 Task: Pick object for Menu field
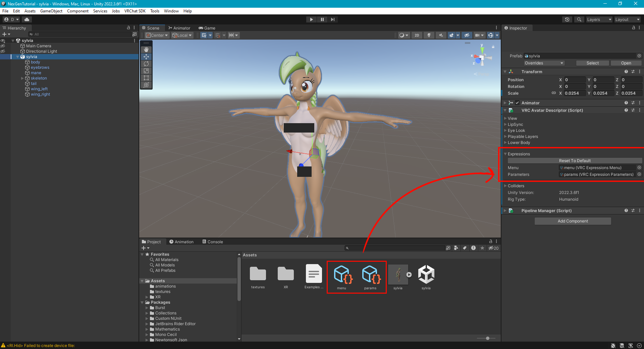tap(639, 167)
